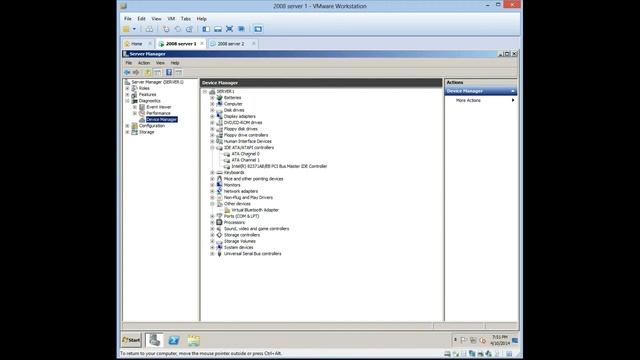Click VMware revert snapshot toolbar icon

click(178, 29)
